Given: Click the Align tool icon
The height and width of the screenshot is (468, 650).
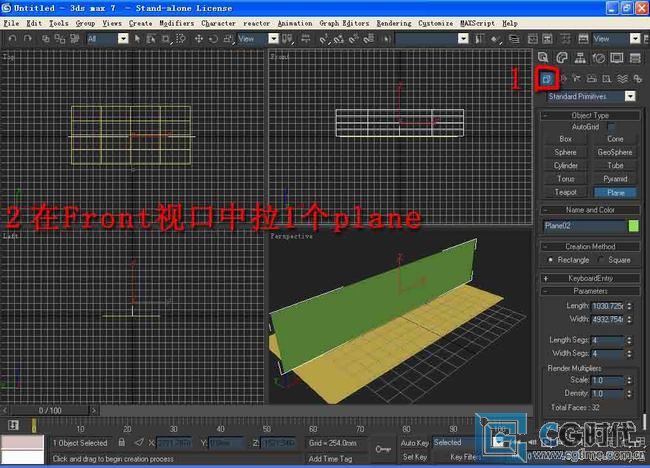Looking at the screenshot, I should pyautogui.click(x=495, y=39).
